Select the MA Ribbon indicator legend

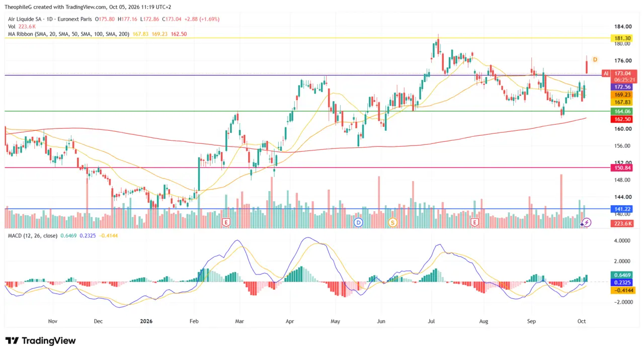[72, 34]
